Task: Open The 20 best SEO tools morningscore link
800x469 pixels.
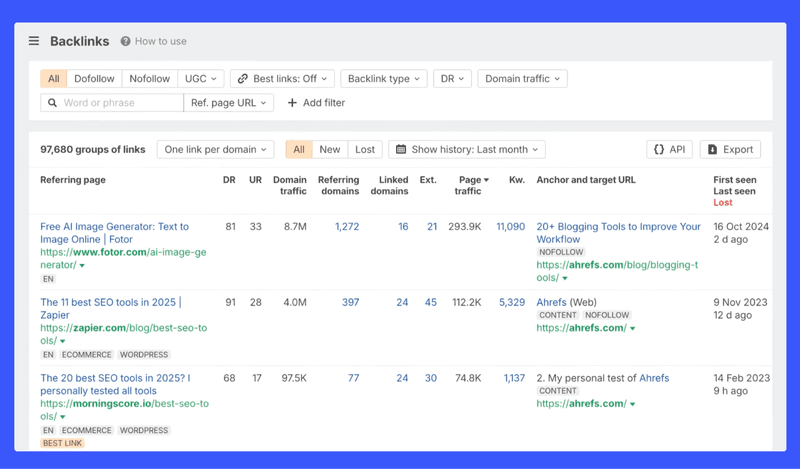Action: 115,384
